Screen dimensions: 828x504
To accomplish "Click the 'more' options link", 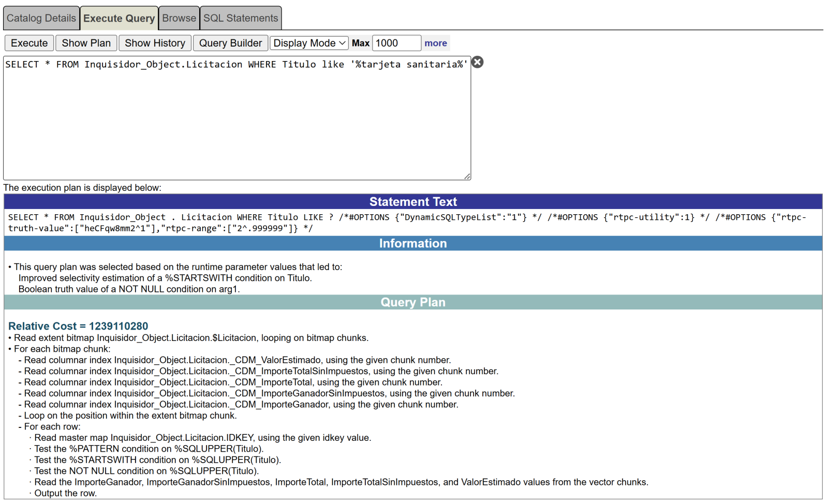I will point(436,43).
